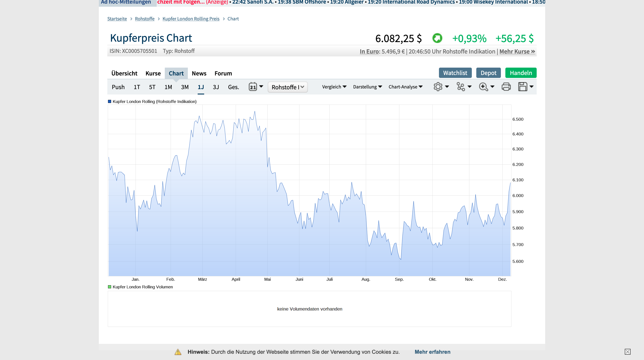Follow the Mehr Kurse link
Screen dimensions: 644x360
click(517, 51)
